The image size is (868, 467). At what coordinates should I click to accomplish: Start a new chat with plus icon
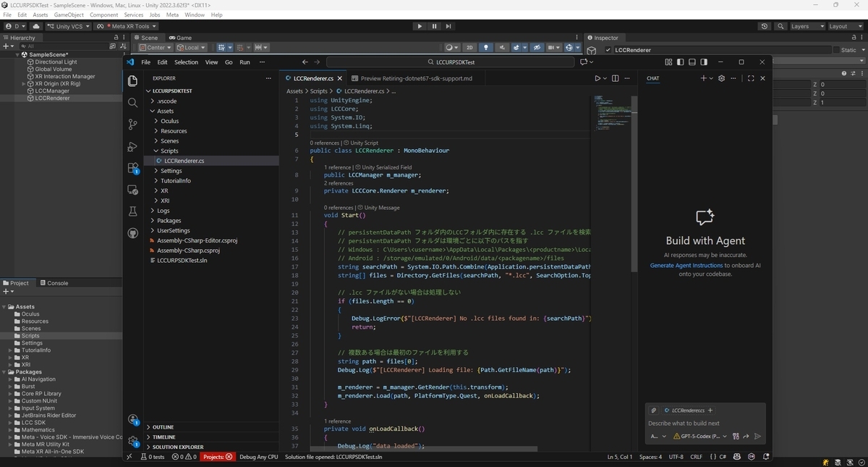tap(704, 78)
